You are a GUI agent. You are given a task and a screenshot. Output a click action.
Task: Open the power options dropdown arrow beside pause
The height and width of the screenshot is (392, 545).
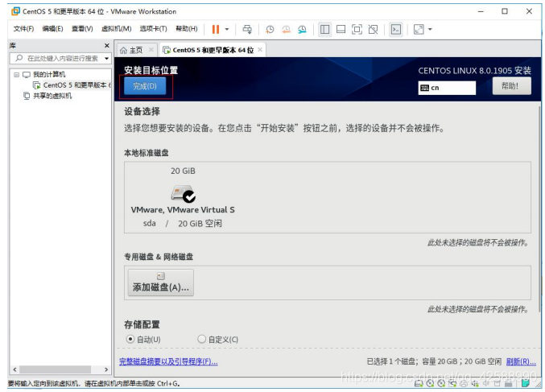(227, 29)
